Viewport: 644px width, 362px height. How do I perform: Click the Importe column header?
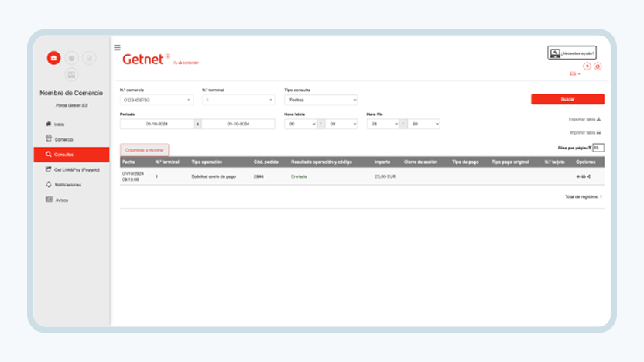(382, 162)
